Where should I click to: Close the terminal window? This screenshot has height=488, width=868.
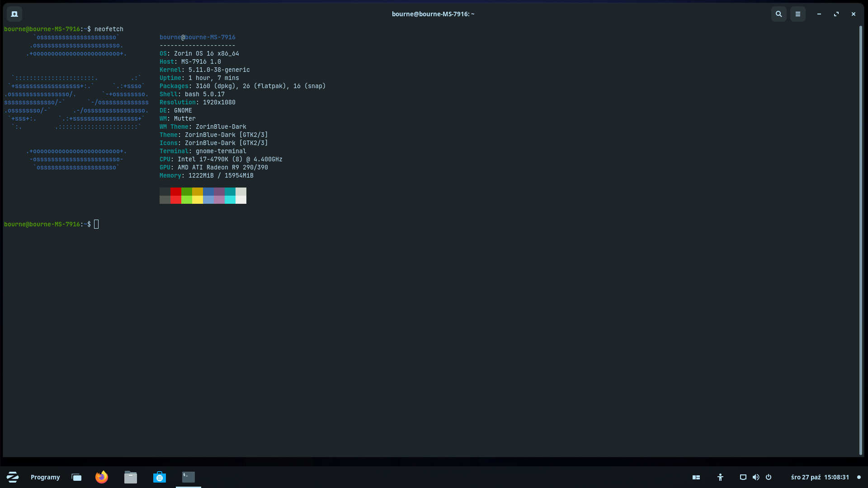[853, 14]
